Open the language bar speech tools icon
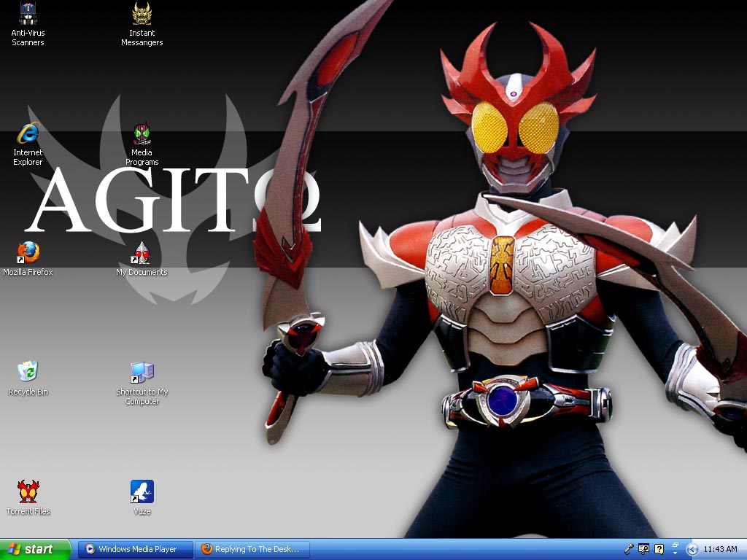Image resolution: width=747 pixels, height=560 pixels. click(x=643, y=549)
